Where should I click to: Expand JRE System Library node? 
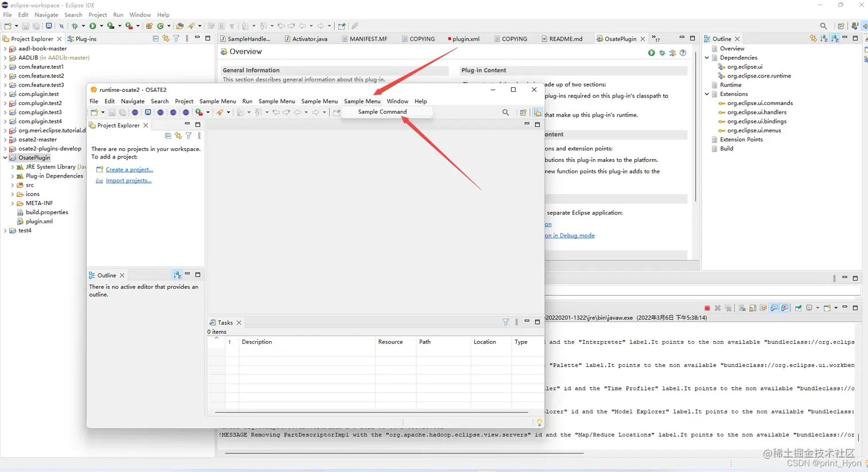pos(13,167)
